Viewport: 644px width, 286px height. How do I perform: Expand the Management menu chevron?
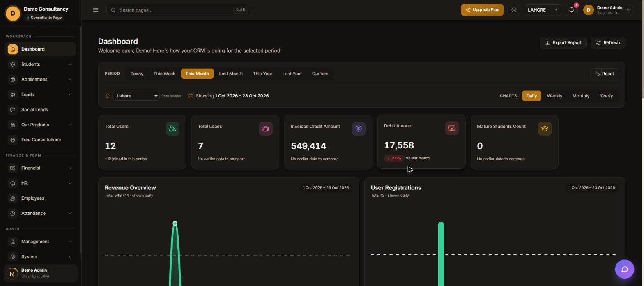click(x=70, y=242)
